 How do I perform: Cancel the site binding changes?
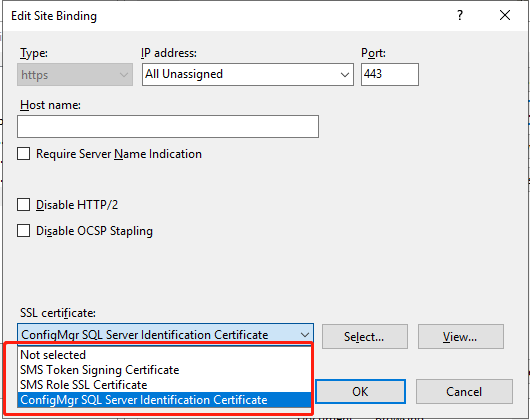coord(464,391)
